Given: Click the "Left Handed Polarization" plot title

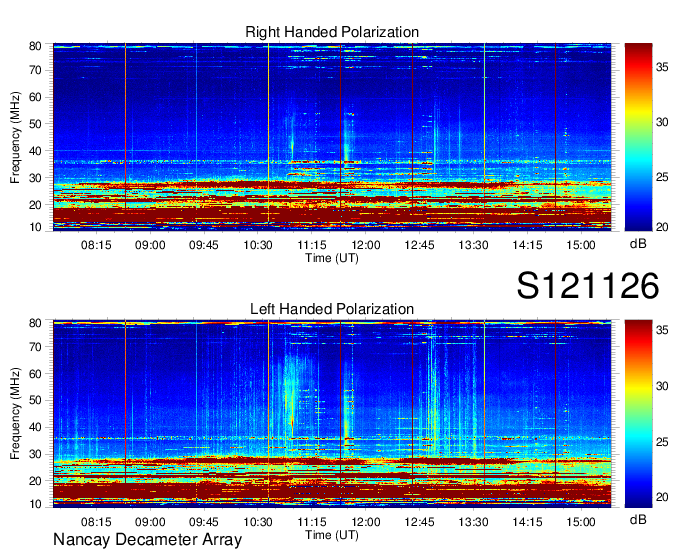Looking at the screenshot, I should coord(332,309).
